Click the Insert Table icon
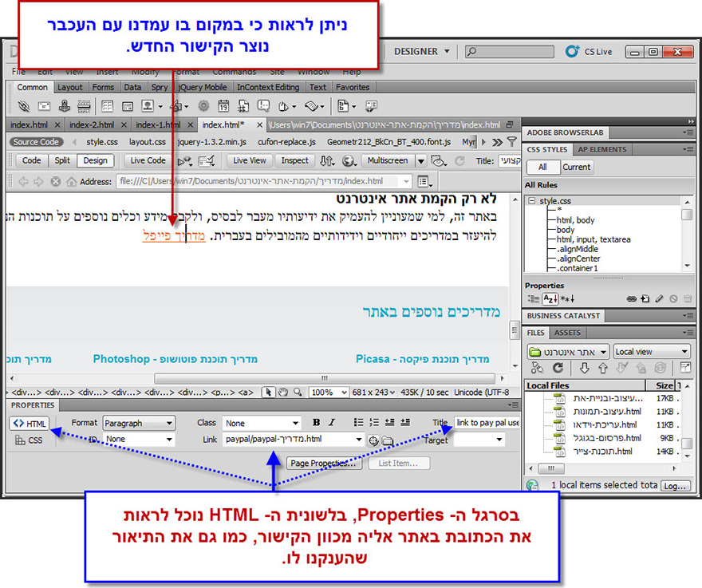 click(107, 106)
